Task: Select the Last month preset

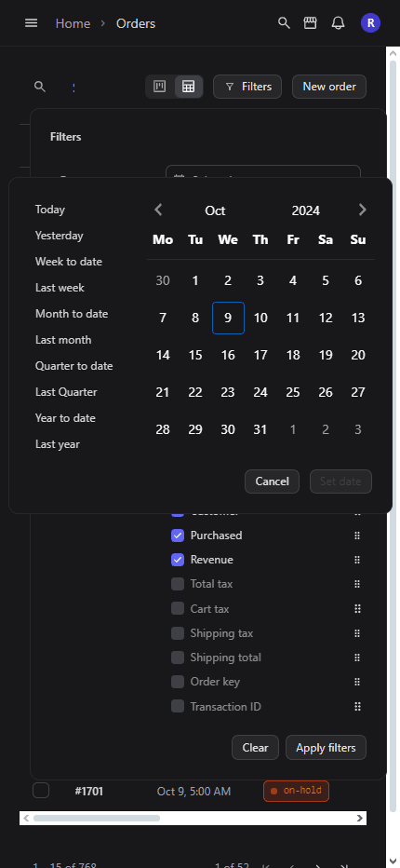Action: (63, 340)
